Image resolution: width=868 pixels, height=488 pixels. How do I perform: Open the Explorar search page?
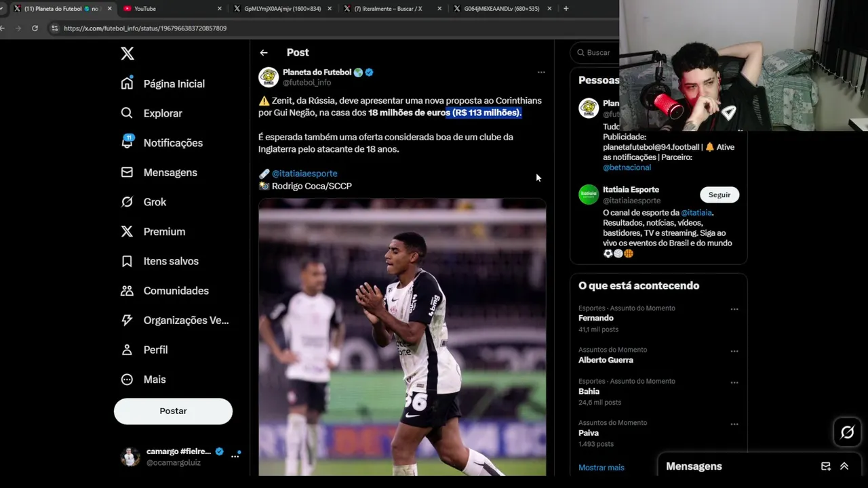click(151, 113)
